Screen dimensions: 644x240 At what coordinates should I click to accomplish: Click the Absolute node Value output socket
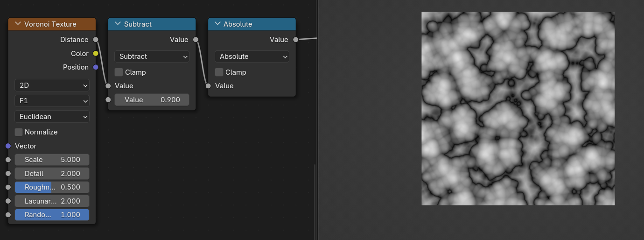(295, 40)
